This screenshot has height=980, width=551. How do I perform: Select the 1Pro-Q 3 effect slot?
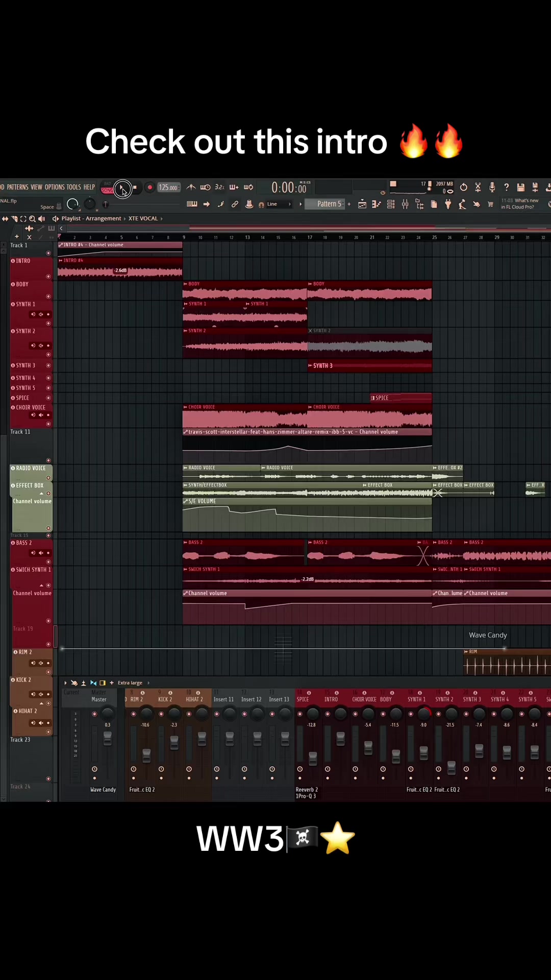pyautogui.click(x=306, y=796)
